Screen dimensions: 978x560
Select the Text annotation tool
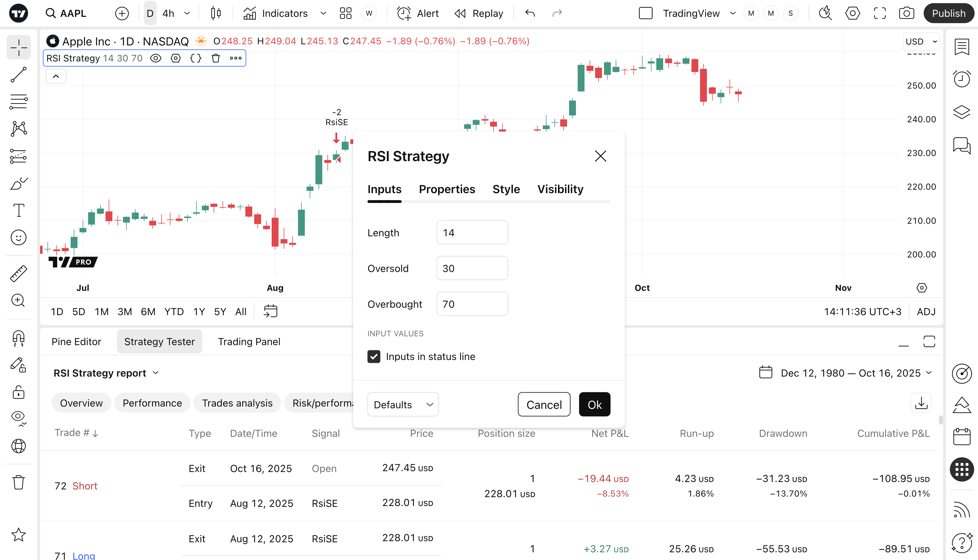[19, 210]
